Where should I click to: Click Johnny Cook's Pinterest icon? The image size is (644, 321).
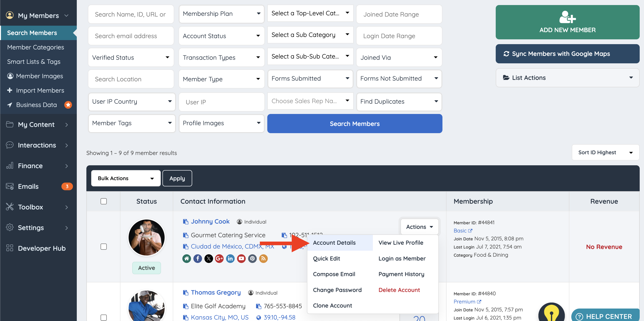coord(252,258)
